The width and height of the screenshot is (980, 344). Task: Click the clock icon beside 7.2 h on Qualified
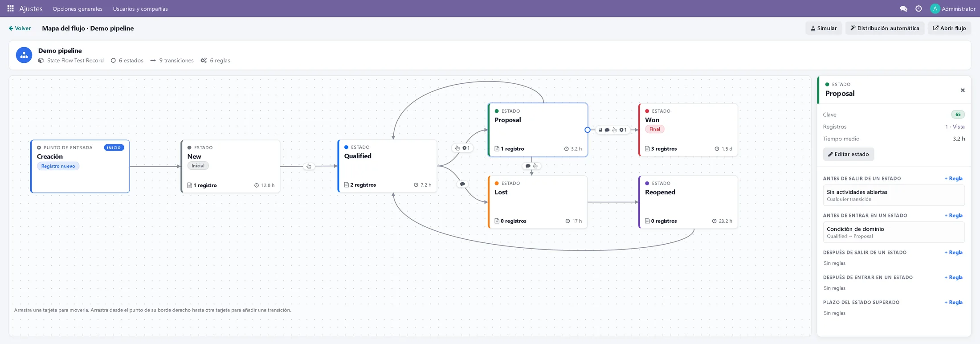(x=416, y=185)
